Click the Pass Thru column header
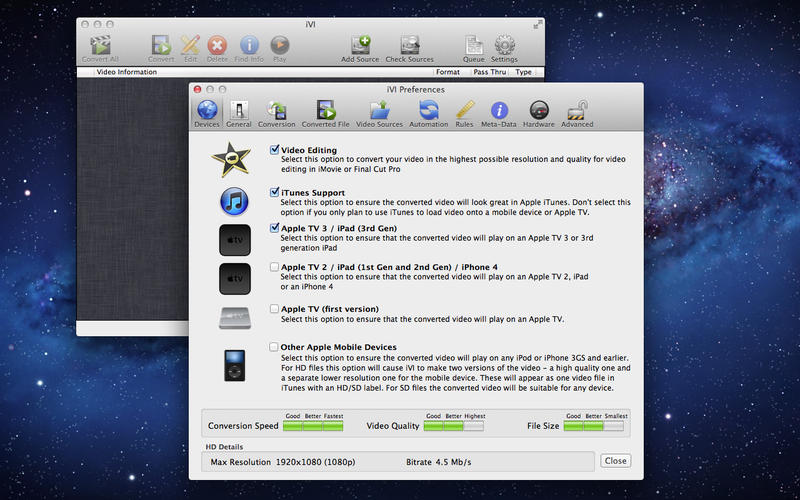Viewport: 800px width, 500px height. (489, 72)
